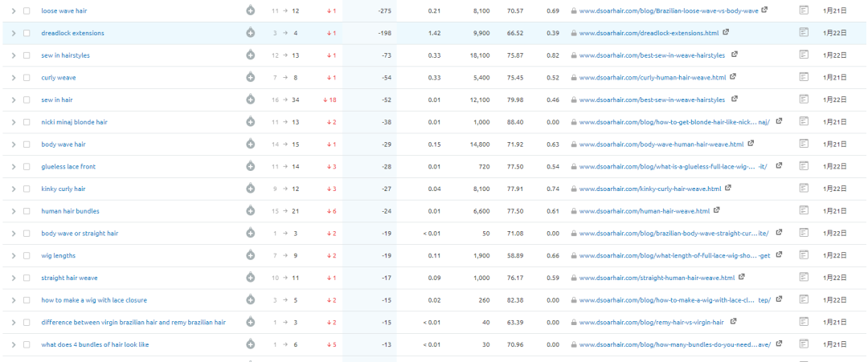Click the red down 18 position change
868x362 pixels.
pos(330,100)
